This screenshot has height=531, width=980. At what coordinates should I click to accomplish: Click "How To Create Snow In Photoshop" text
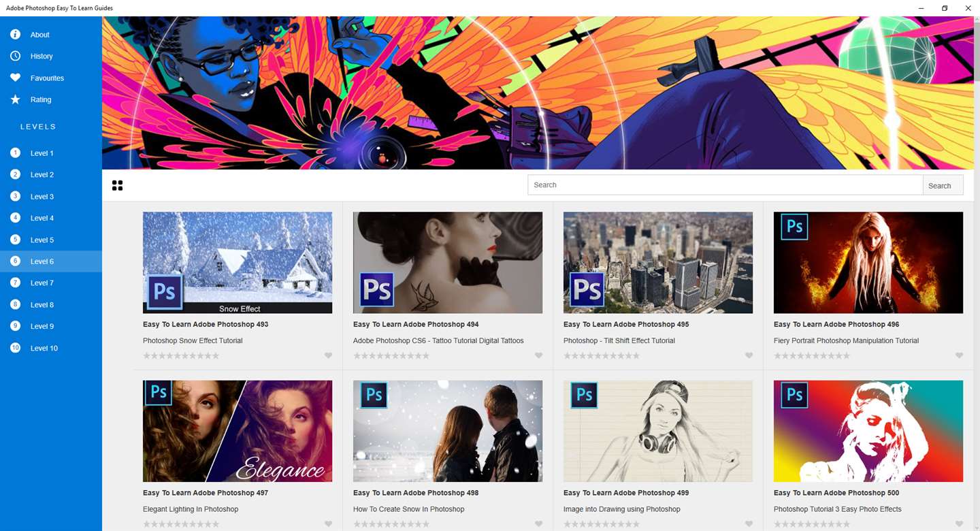[x=408, y=509]
